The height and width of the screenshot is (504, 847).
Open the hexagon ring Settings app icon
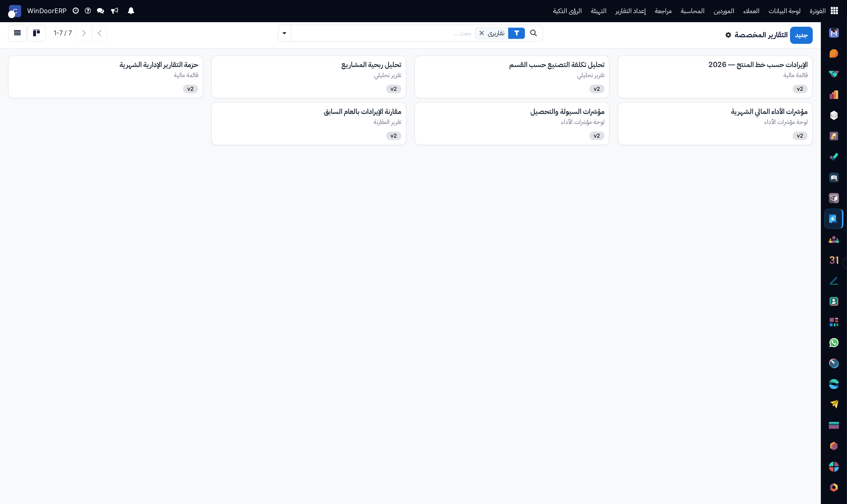point(834,487)
